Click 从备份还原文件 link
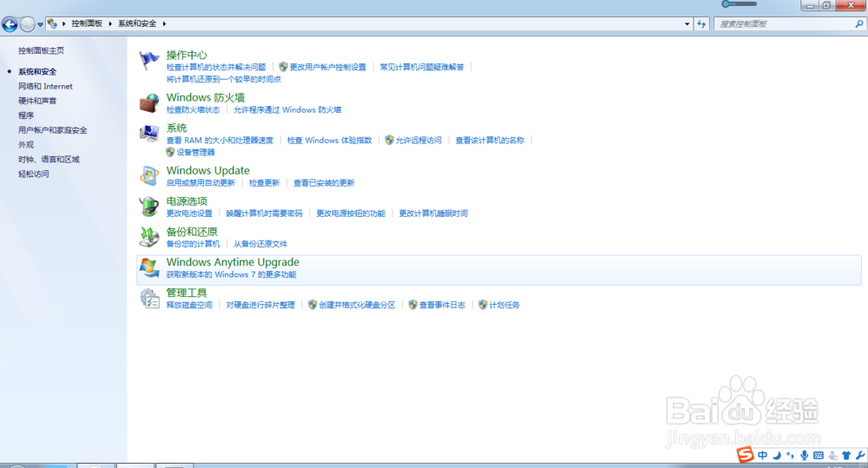This screenshot has width=868, height=468. [260, 244]
